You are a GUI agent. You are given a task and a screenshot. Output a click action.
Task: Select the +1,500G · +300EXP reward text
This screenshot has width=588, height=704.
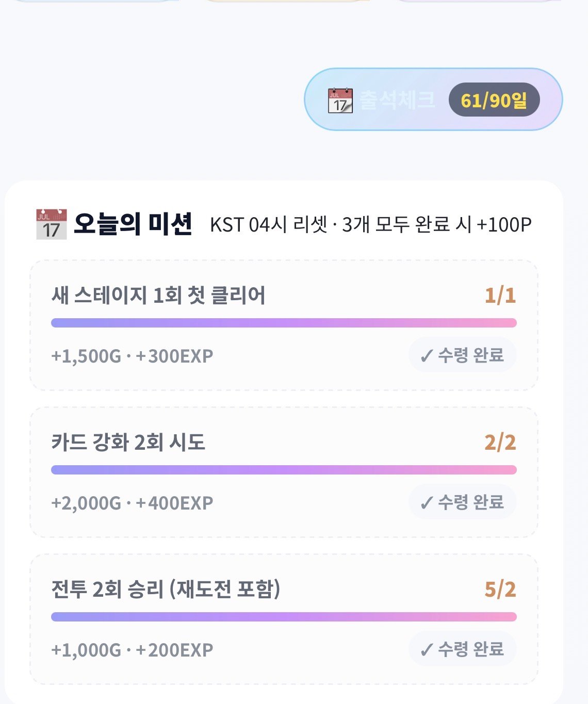tap(132, 356)
